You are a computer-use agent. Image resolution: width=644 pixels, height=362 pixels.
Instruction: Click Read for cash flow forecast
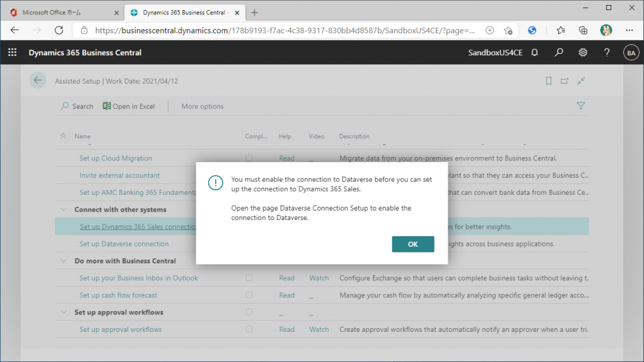point(287,295)
